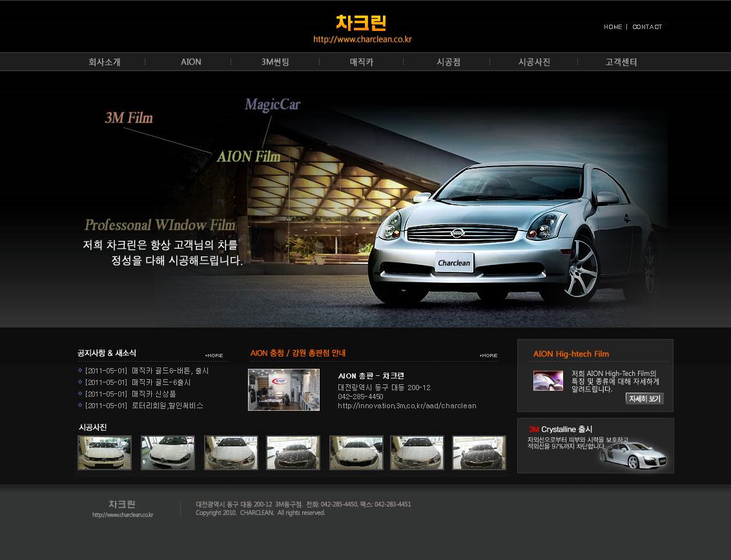
Task: Open the notice 매직카 골드-6출시
Action: click(161, 382)
